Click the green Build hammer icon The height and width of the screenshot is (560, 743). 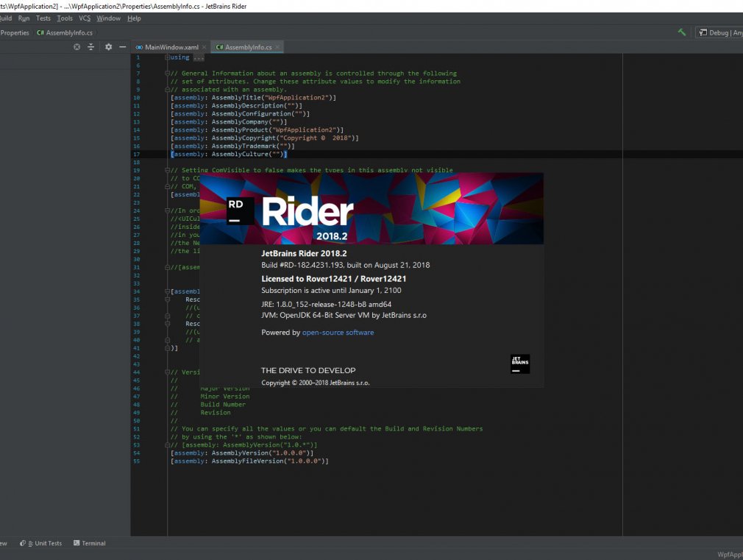(682, 32)
